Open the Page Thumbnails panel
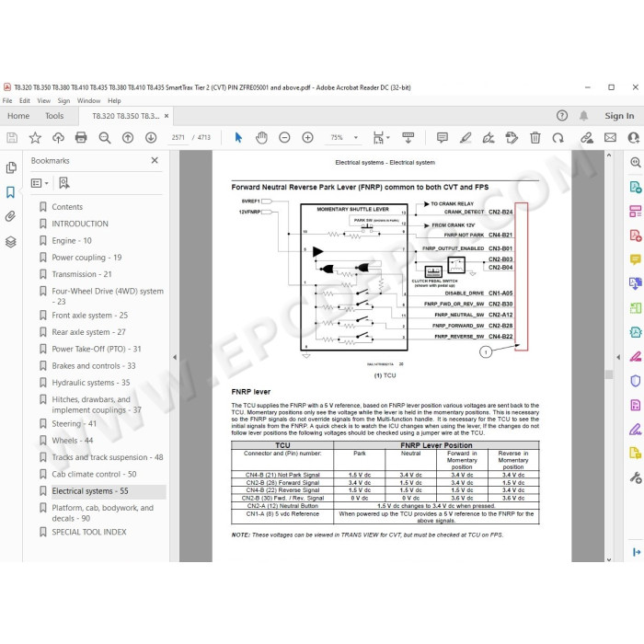The height and width of the screenshot is (644, 644). (x=11, y=167)
